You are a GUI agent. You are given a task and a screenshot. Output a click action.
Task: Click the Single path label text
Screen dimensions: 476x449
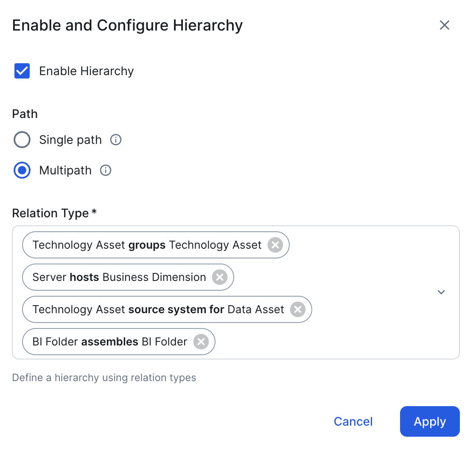[x=70, y=140]
